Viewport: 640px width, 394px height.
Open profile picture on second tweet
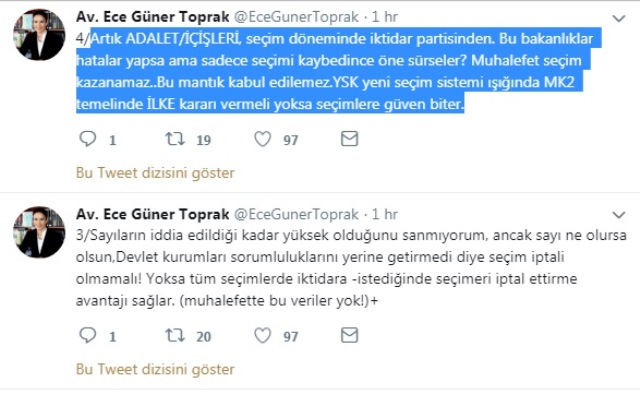click(39, 232)
